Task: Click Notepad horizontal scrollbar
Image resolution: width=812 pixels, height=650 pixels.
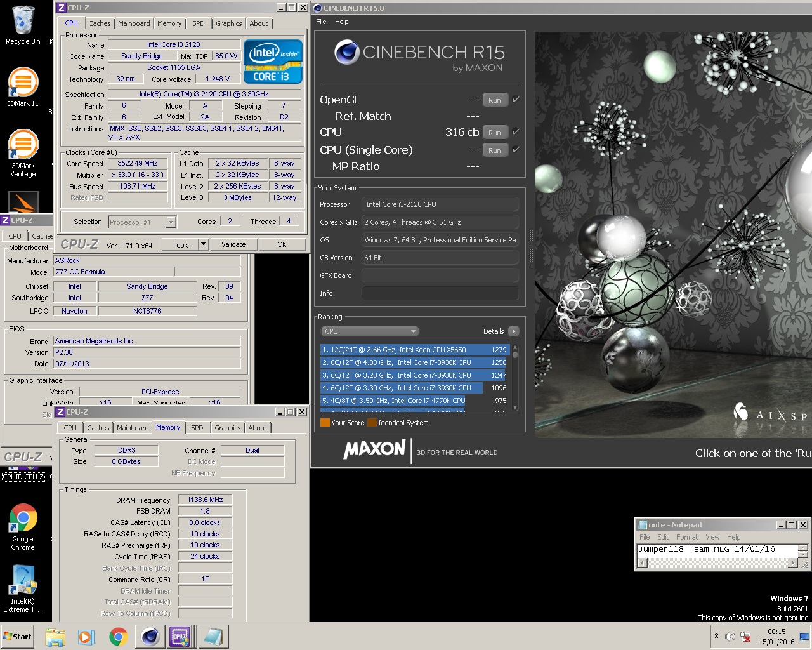Action: (x=717, y=563)
